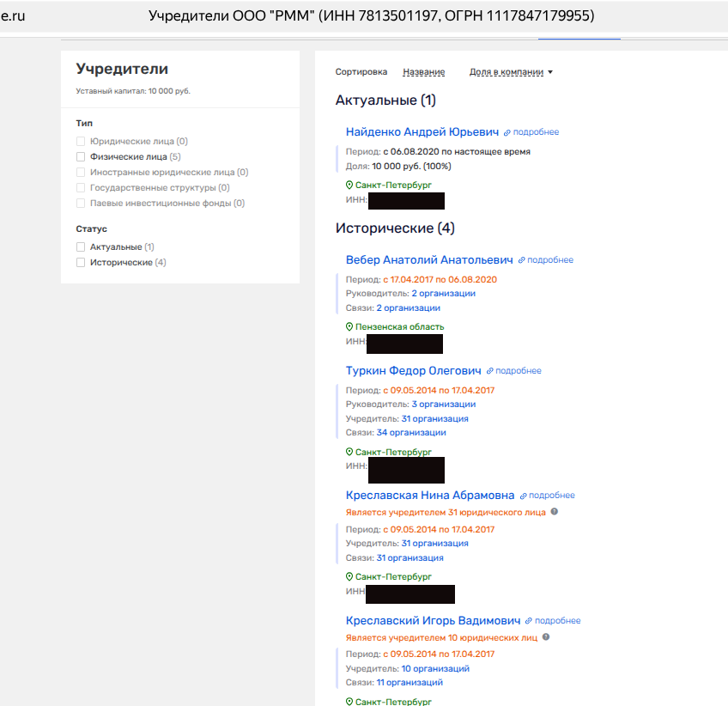Screen dimensions: 728x706
Task: Open Креславская Нина Абрамовна profile
Action: pos(429,496)
